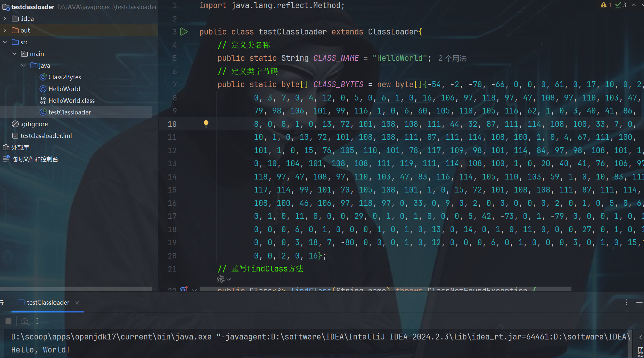Close the testClassloader run tab
The width and height of the screenshot is (644, 358).
(x=77, y=302)
